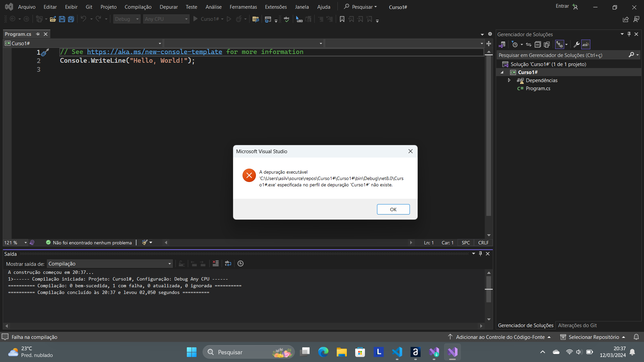Close the Program.cs tab
This screenshot has height=362, width=644.
click(x=46, y=34)
